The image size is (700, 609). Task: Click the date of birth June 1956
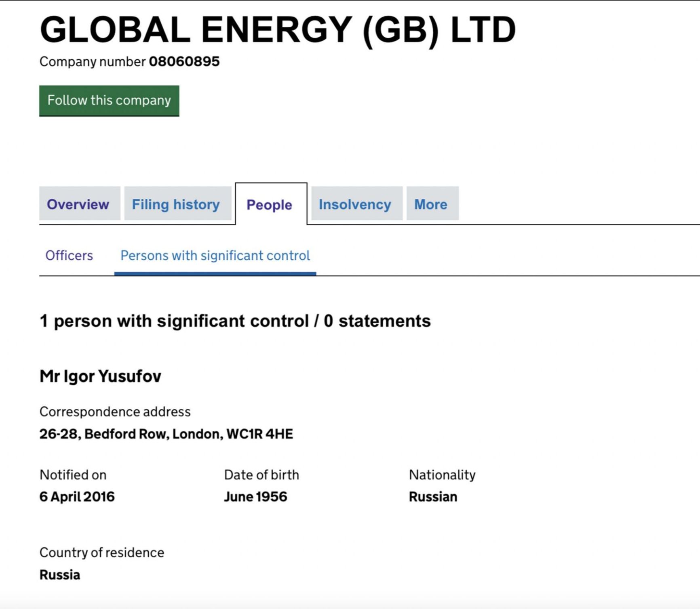pos(255,497)
